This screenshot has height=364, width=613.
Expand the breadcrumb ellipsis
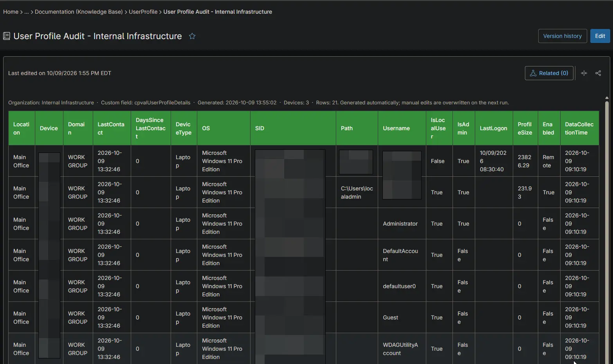[27, 12]
